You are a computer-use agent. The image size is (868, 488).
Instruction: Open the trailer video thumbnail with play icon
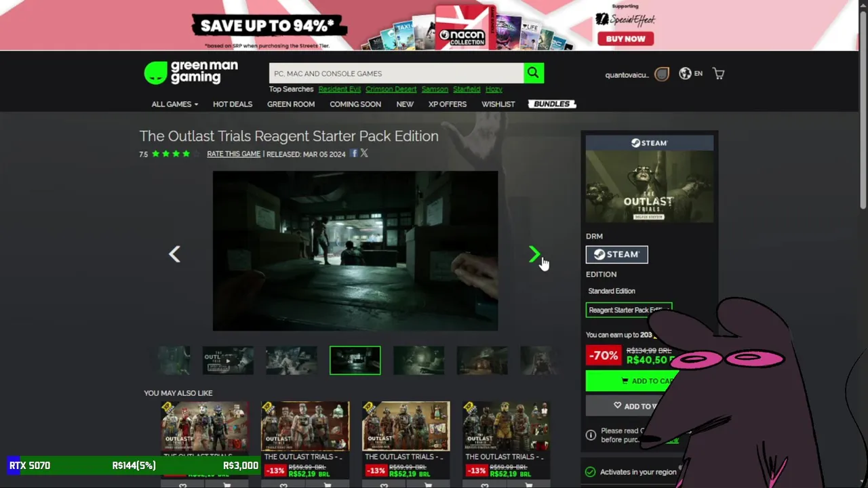point(228,361)
